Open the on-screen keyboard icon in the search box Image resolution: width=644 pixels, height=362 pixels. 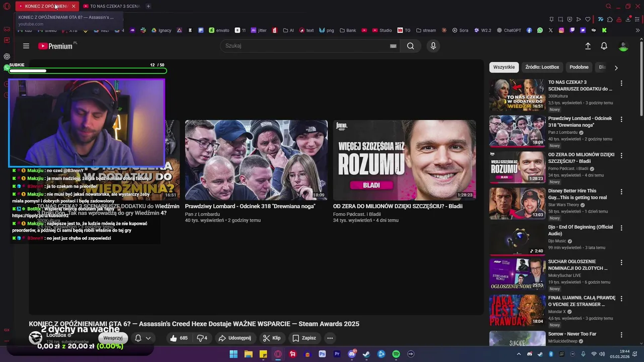[x=393, y=46]
